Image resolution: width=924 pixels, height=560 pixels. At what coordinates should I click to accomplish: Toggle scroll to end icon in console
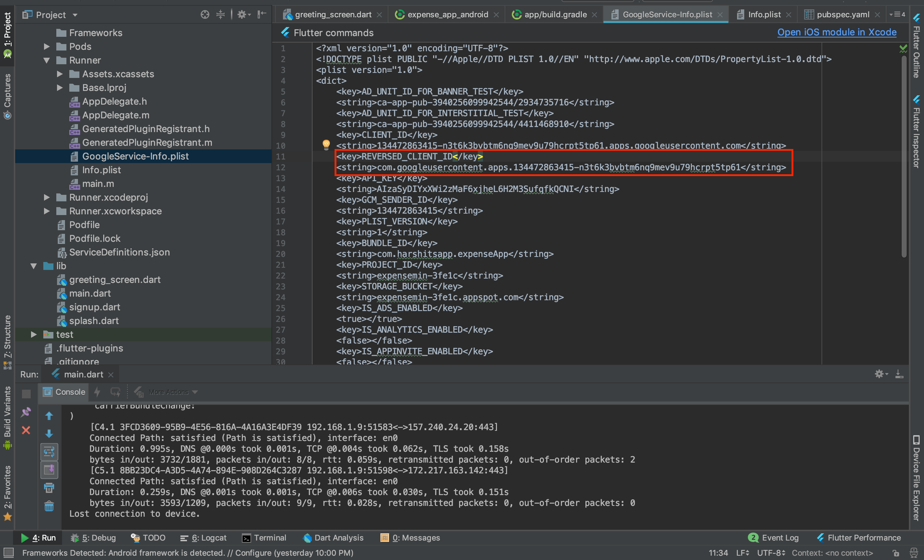pos(49,470)
